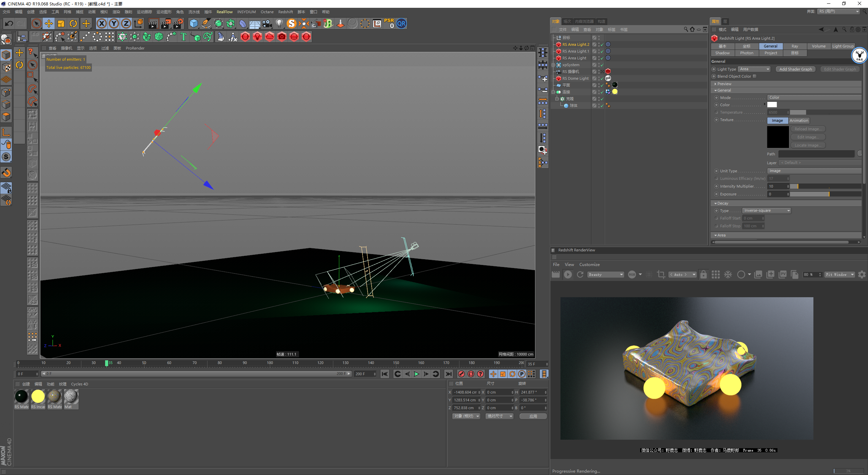Click the RenderView settings gear icon

[862, 274]
